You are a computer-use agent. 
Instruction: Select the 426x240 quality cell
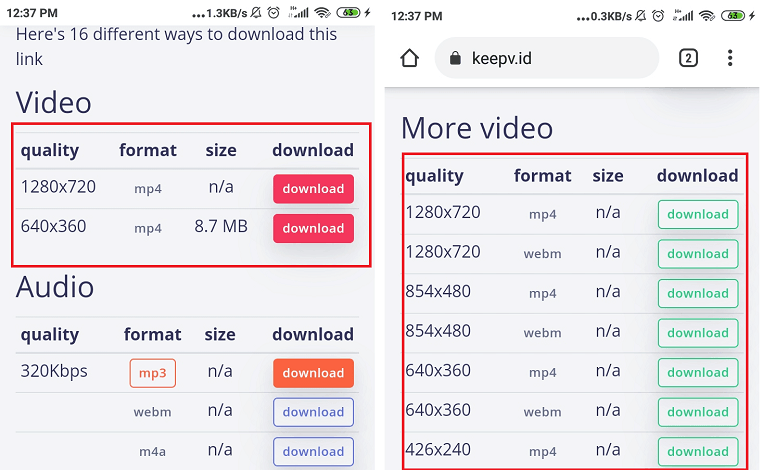(438, 449)
